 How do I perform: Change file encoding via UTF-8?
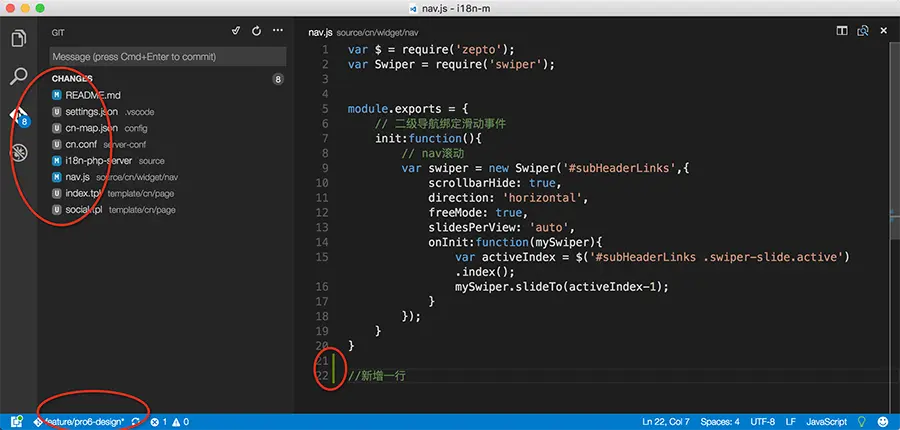point(762,422)
